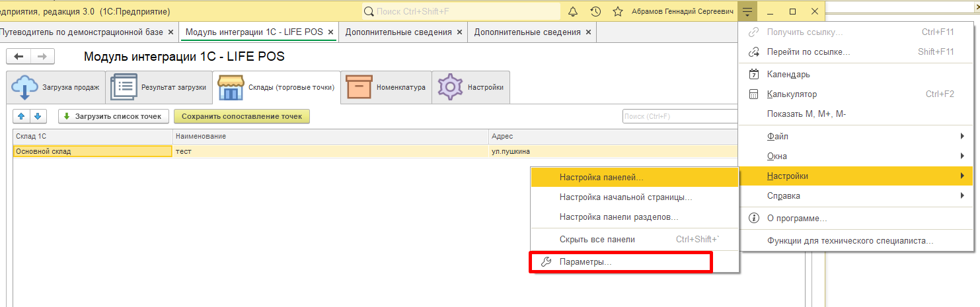Viewport: 980px width, 307px height.
Task: Click the wrench icon beside Параметры
Action: point(546,262)
